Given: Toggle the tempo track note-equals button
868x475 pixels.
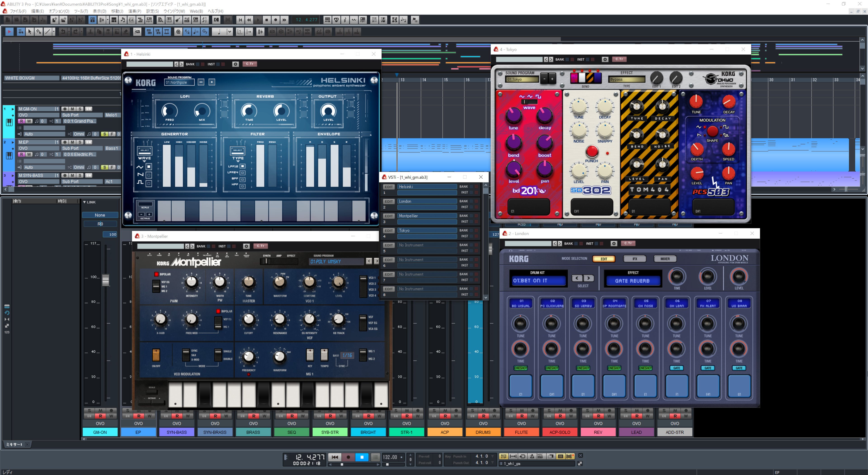Looking at the screenshot, I should (x=196, y=32).
